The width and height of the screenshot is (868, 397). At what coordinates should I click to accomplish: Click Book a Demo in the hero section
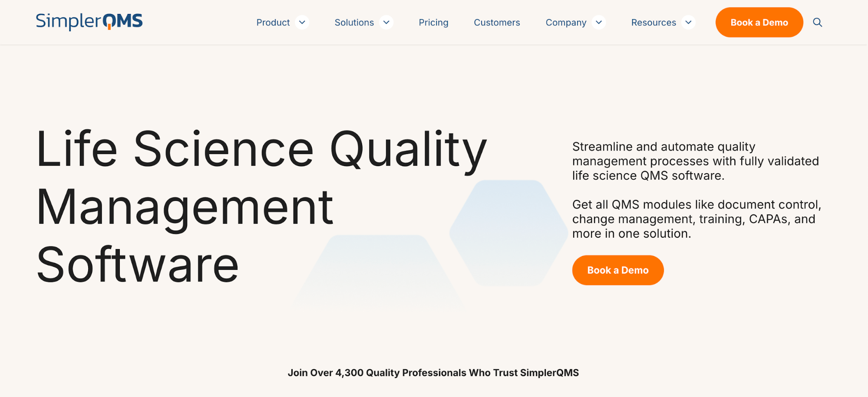pos(617,270)
